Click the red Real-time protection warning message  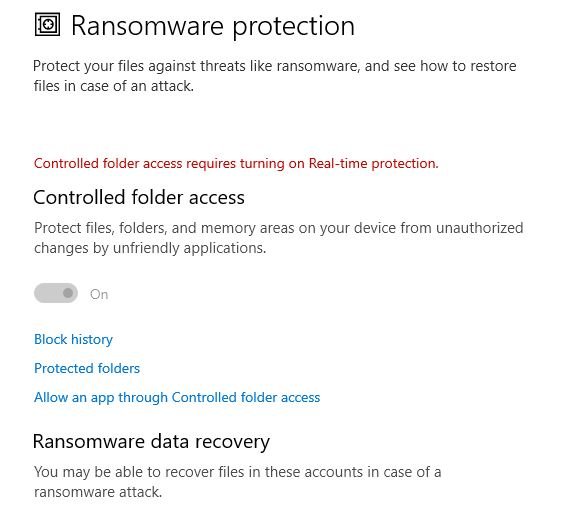(x=236, y=163)
